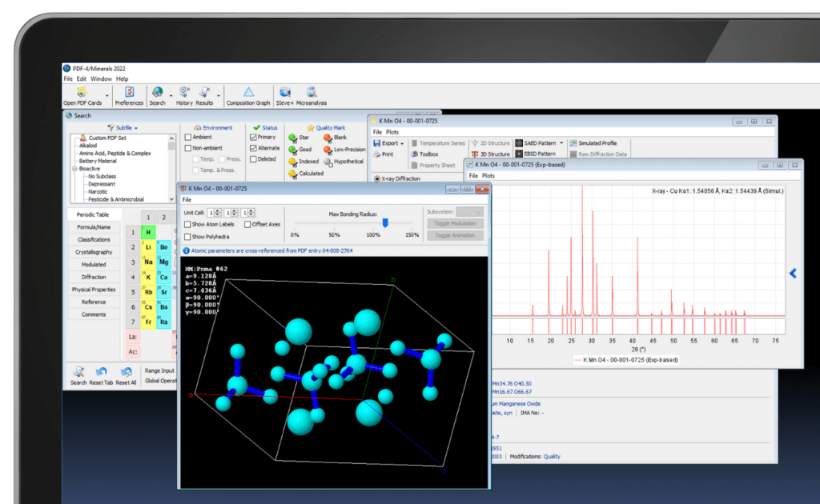This screenshot has width=820, height=504.
Task: Switch to the Diffraction tab
Action: point(94,278)
